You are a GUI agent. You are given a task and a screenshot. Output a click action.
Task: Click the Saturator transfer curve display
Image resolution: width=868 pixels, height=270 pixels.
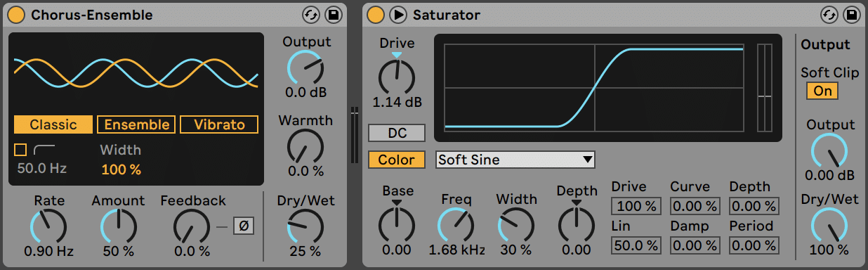point(595,88)
